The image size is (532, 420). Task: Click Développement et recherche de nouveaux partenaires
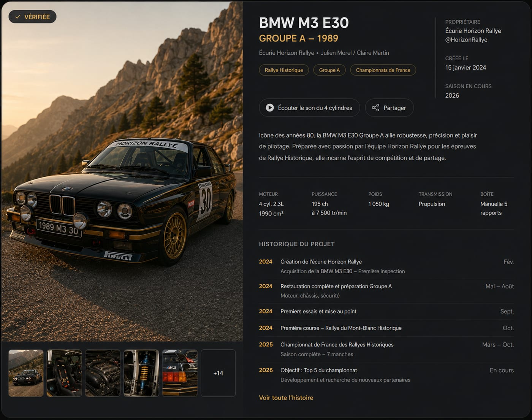[x=345, y=380]
